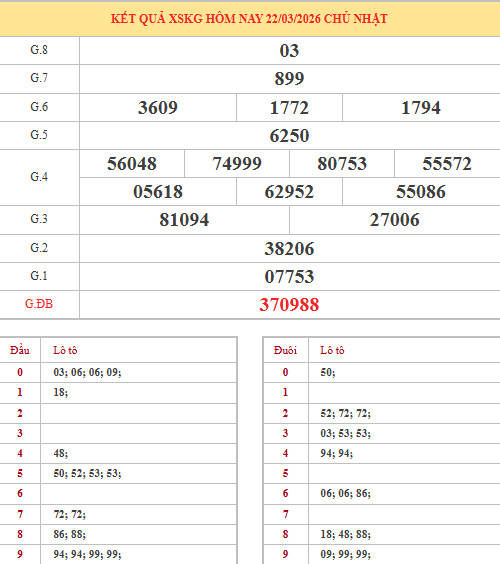The image size is (500, 564).
Task: Click the G.3 number 81094
Action: click(x=184, y=220)
